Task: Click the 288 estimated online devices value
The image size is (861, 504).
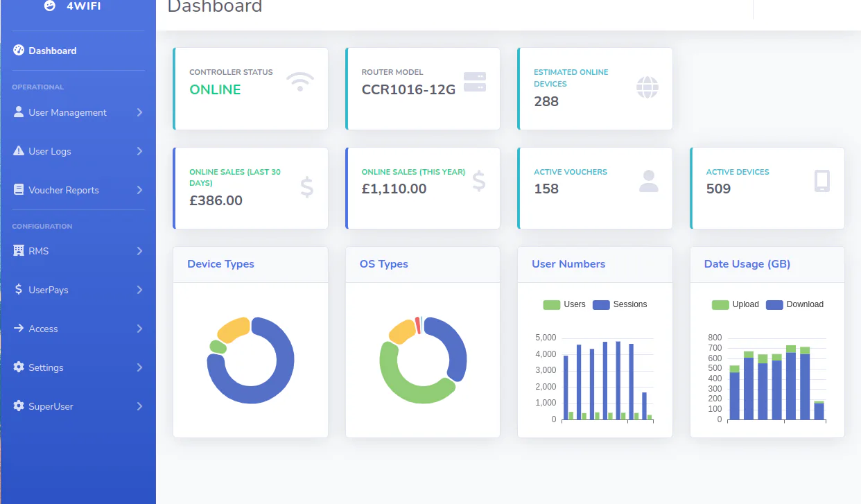Action: coord(546,101)
